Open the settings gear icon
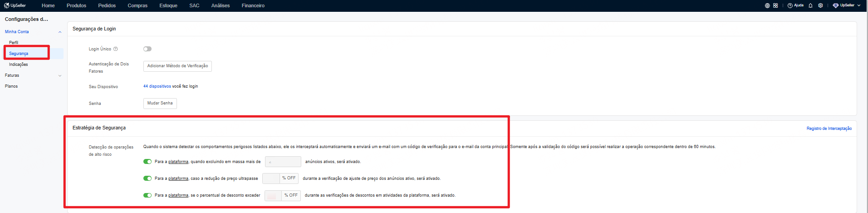Screen dimensions: 868x213 pyautogui.click(x=820, y=5)
